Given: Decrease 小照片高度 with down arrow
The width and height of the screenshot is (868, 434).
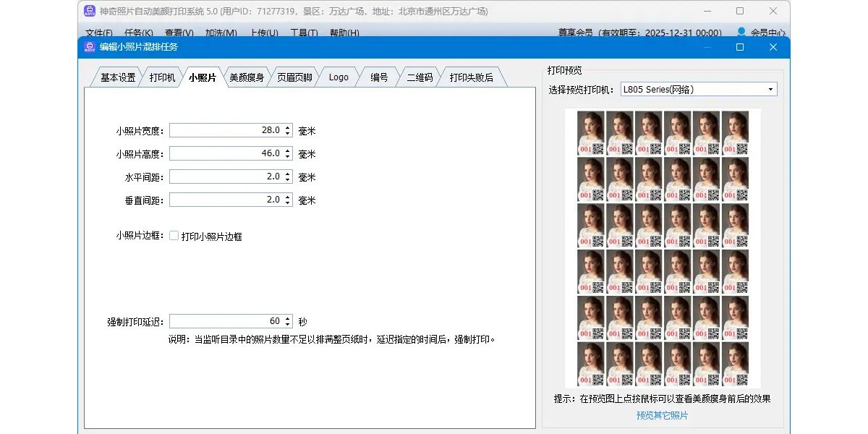Looking at the screenshot, I should click(288, 157).
